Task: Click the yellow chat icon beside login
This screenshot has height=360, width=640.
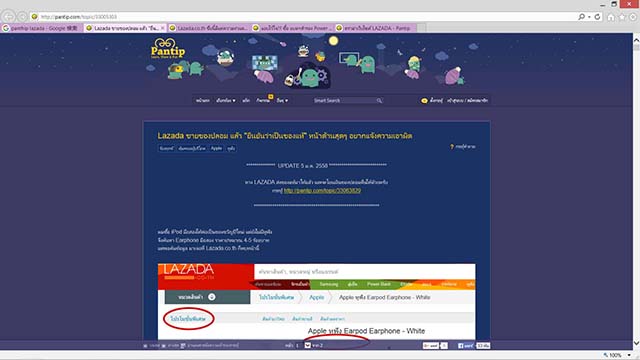Action: click(424, 100)
